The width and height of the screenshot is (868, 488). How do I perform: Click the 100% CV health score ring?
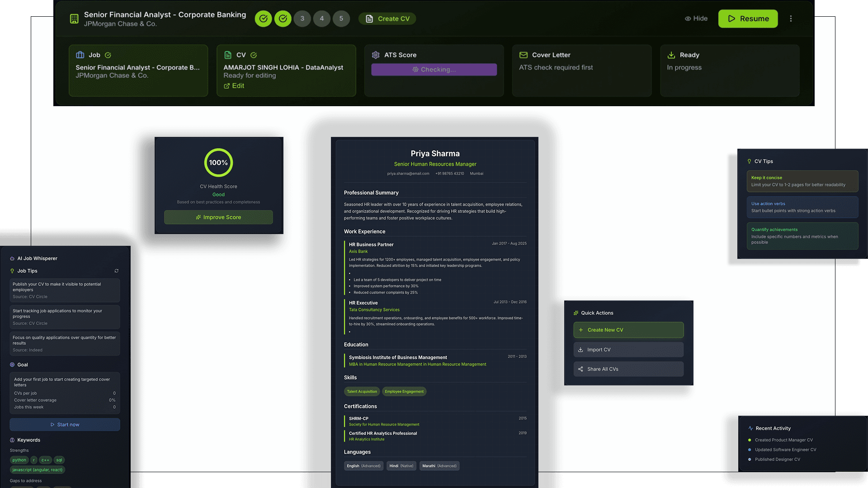(218, 163)
